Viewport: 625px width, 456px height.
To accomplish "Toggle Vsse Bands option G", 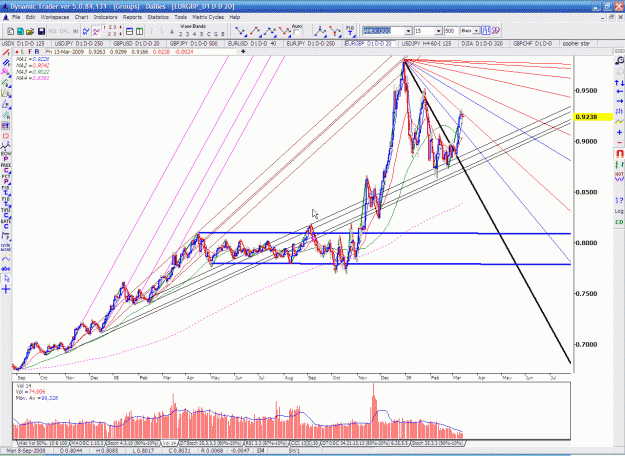I will coord(216,34).
